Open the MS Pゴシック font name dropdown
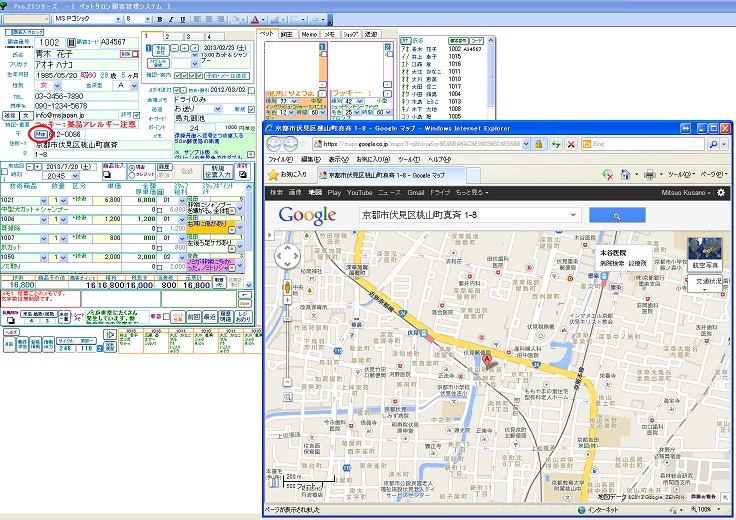736x520 pixels. (x=118, y=19)
